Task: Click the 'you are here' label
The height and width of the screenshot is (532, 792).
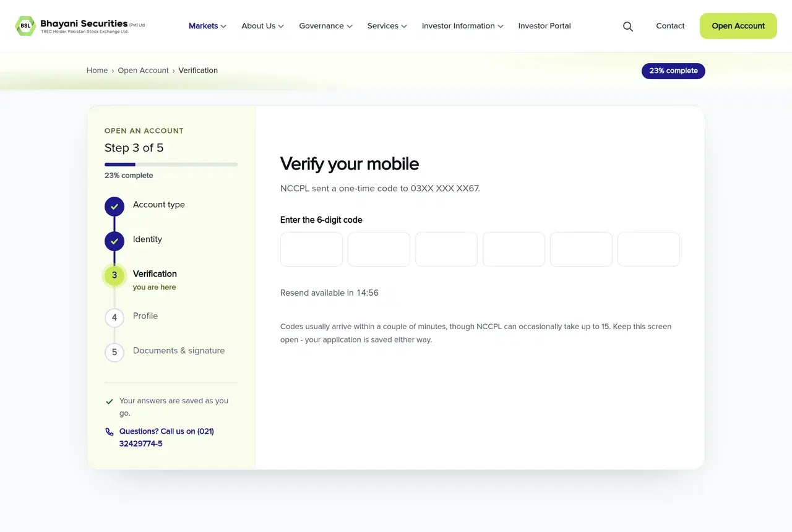Action: click(155, 287)
